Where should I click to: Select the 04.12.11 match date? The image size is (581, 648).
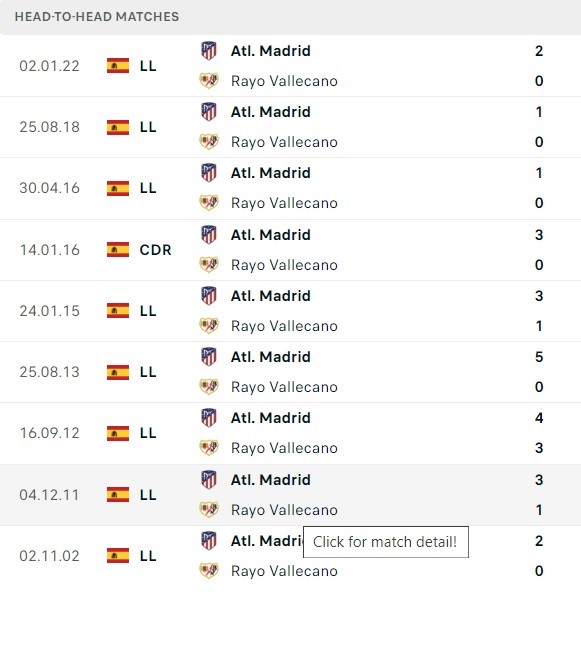coord(49,495)
